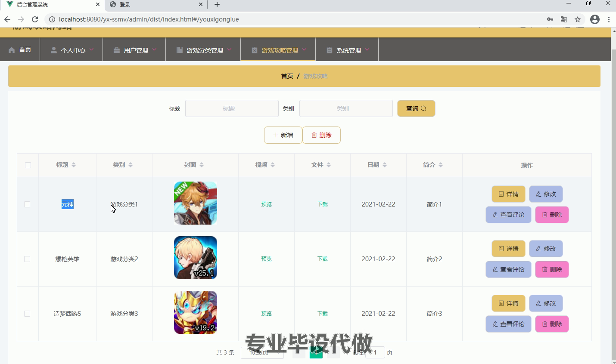Click 修改 for the 造梦西游5 row
Image resolution: width=616 pixels, height=364 pixels.
click(546, 303)
